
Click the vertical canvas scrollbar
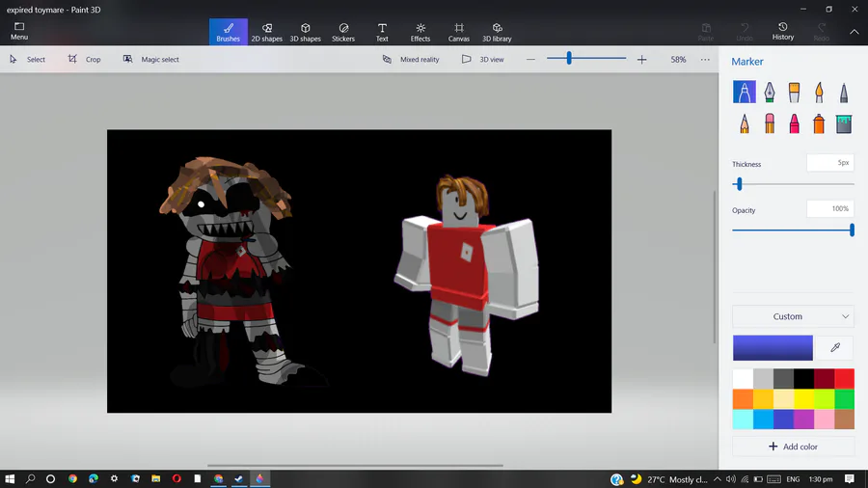pos(714,265)
